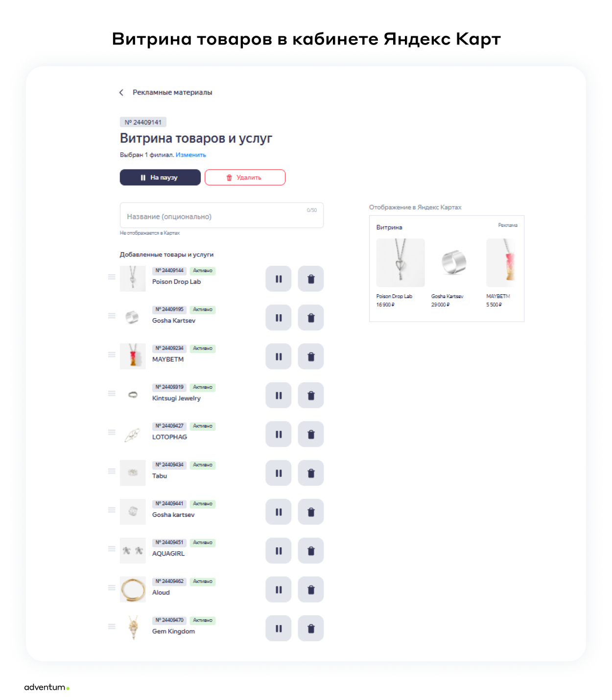Click trash icon next to Aloud

pyautogui.click(x=310, y=589)
